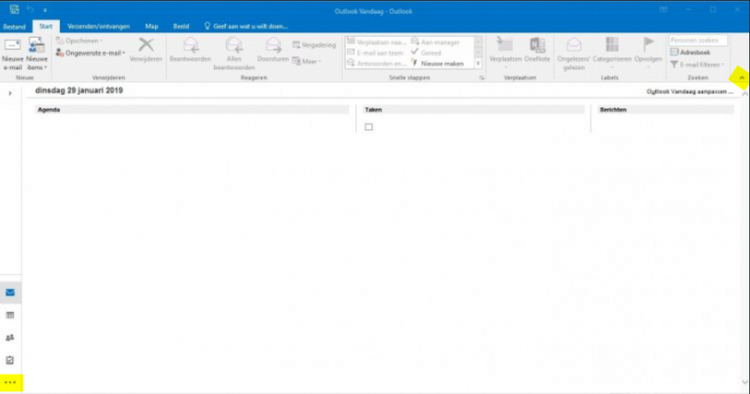750x394 pixels.
Task: Open the Nieuwe items dropdown
Action: (37, 55)
